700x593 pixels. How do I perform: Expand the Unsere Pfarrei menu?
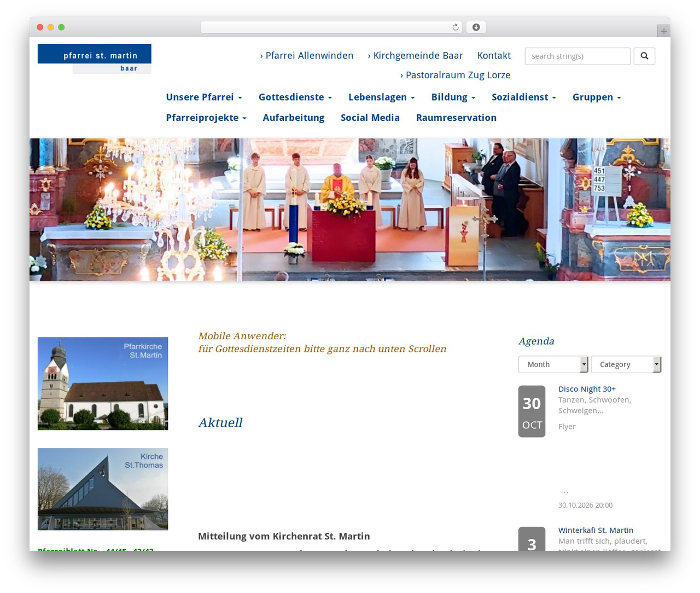[204, 97]
